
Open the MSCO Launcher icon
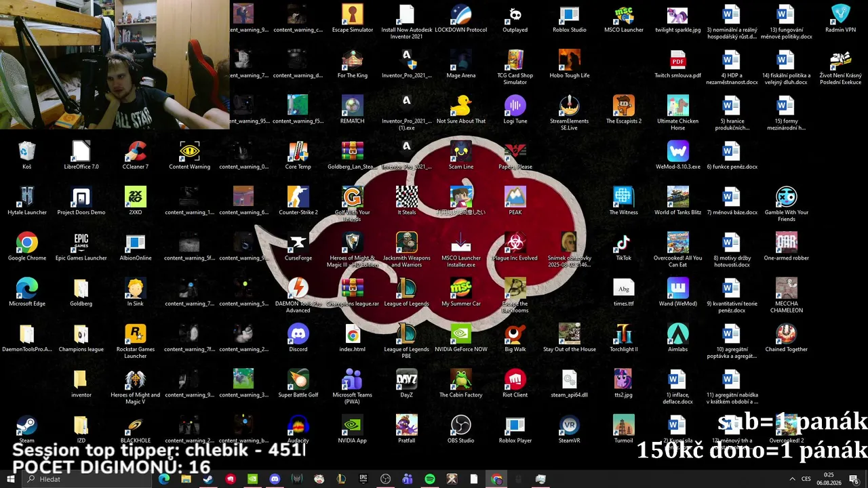623,19
